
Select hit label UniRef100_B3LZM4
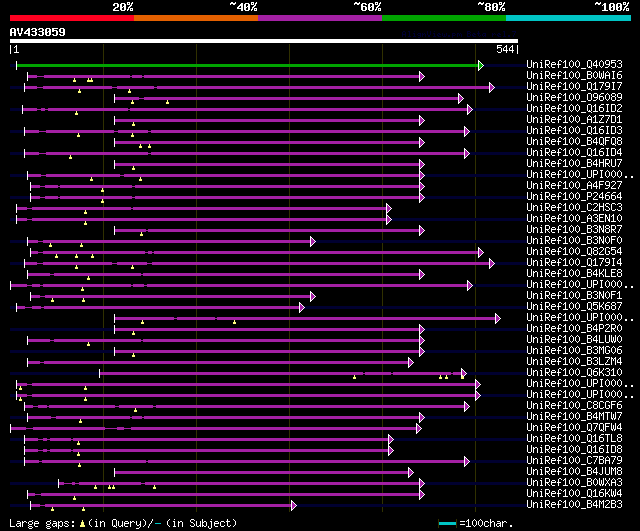tap(574, 362)
